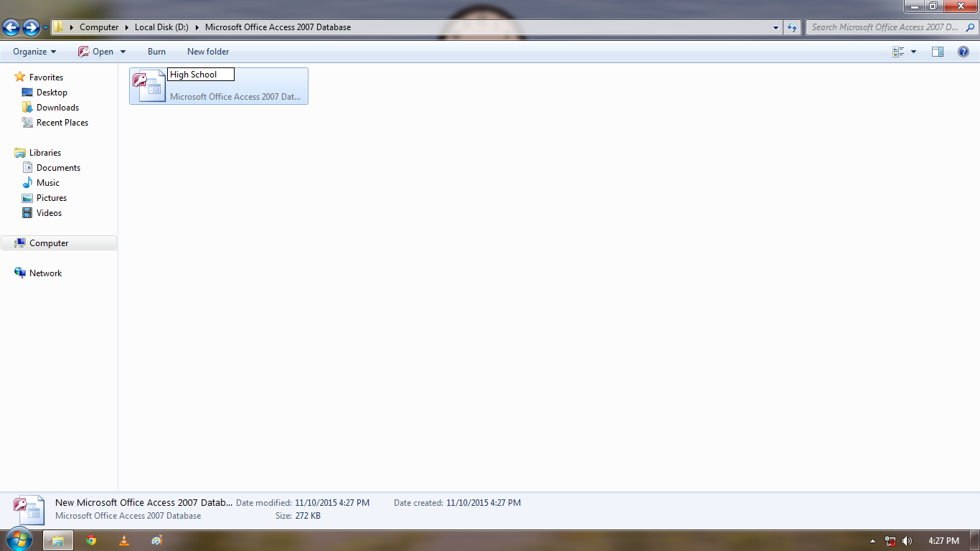Click inside the High School rename field
This screenshot has height=551, width=980.
[201, 75]
